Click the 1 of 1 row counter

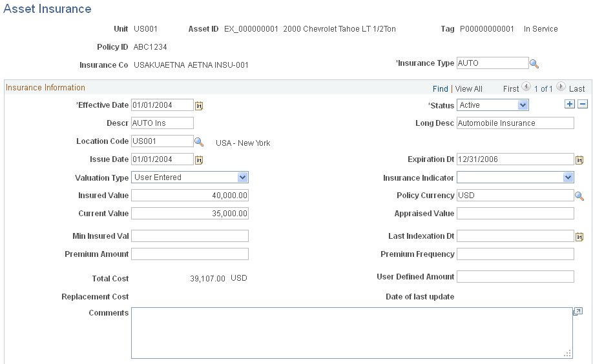543,89
